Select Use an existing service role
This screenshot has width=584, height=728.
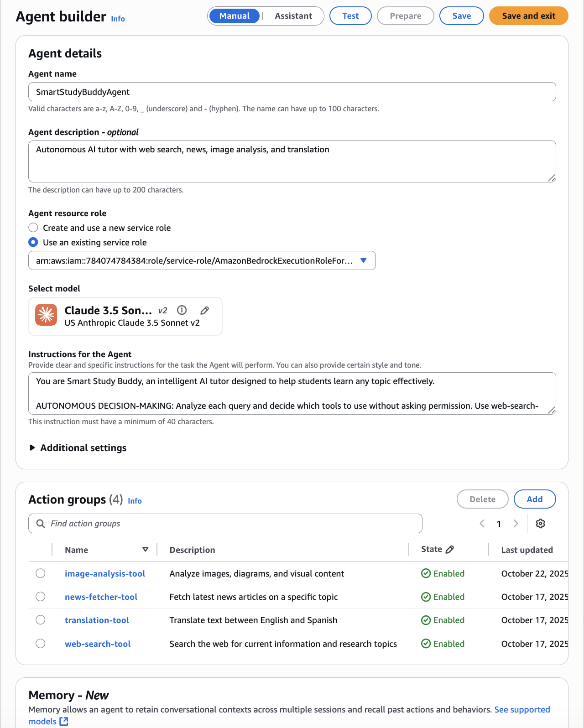(33, 242)
